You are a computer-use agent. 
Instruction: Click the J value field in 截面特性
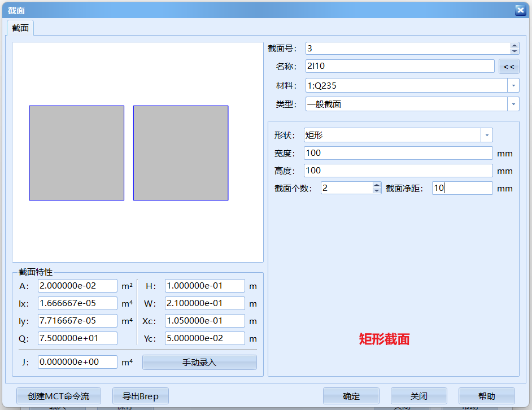click(x=77, y=361)
